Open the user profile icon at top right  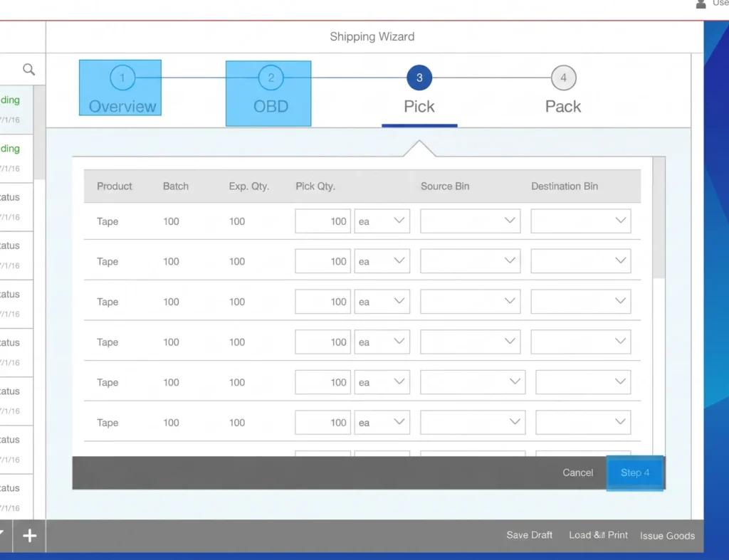click(x=701, y=4)
